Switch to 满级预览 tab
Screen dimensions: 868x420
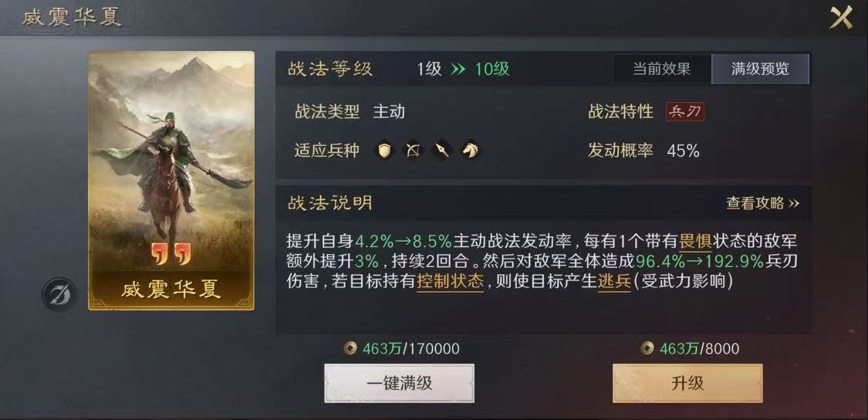pos(760,69)
